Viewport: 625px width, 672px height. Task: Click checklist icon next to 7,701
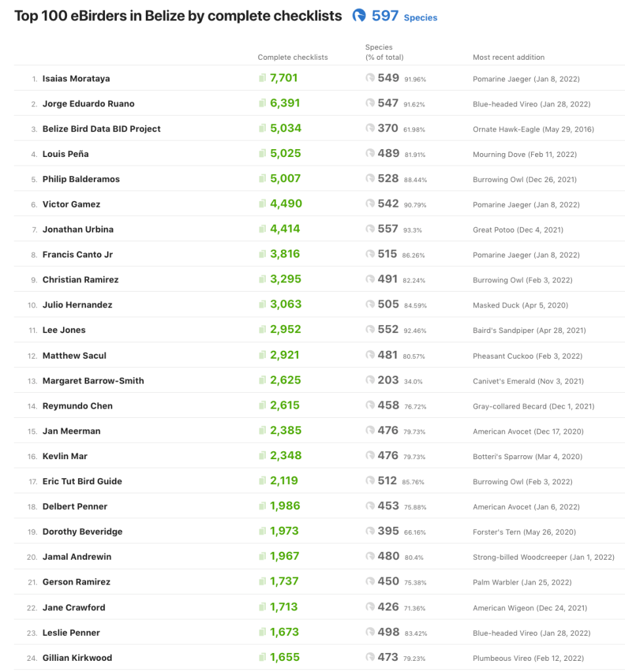[x=263, y=78]
